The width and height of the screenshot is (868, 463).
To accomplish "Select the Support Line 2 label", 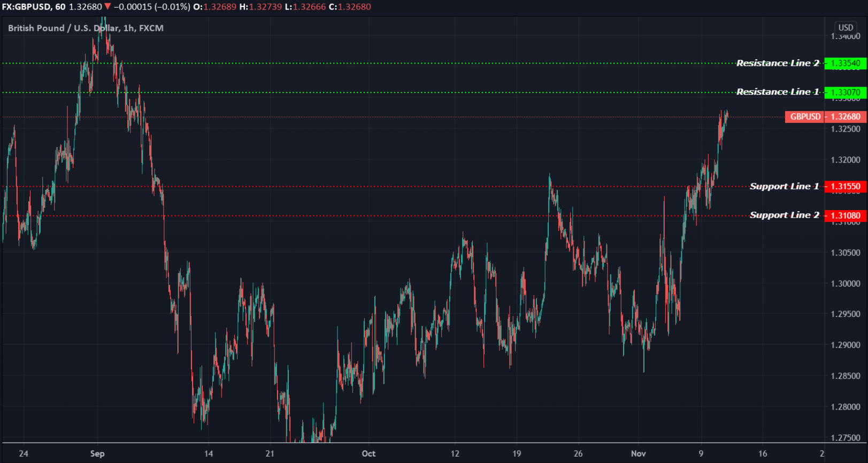I will [x=784, y=215].
